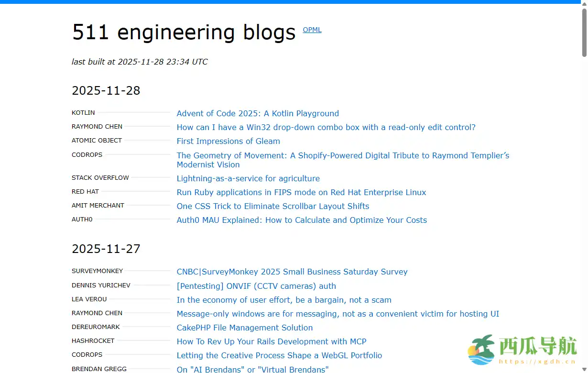Open the CNBC|SurveyMonkey Small Business Saturday Survey
Image resolution: width=588 pixels, height=373 pixels.
[292, 272]
